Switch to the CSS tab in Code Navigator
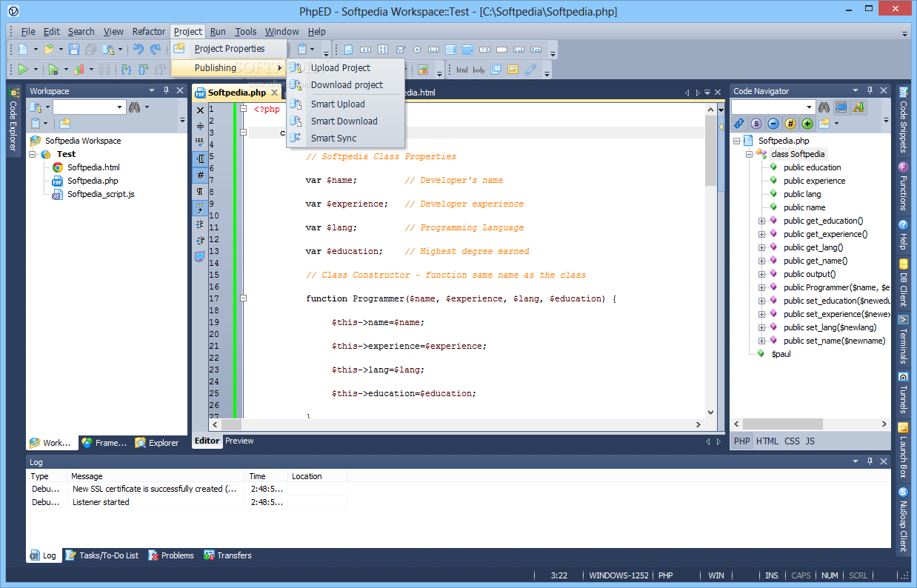 point(792,441)
